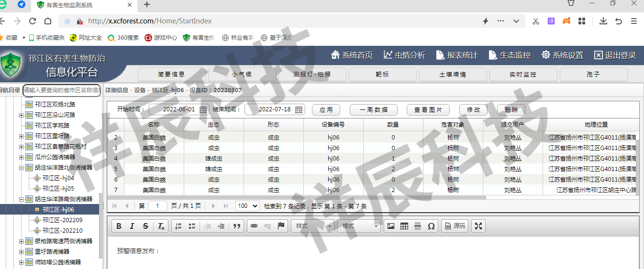
Task: Open the 格式 format dropdown
Action: coord(359,226)
